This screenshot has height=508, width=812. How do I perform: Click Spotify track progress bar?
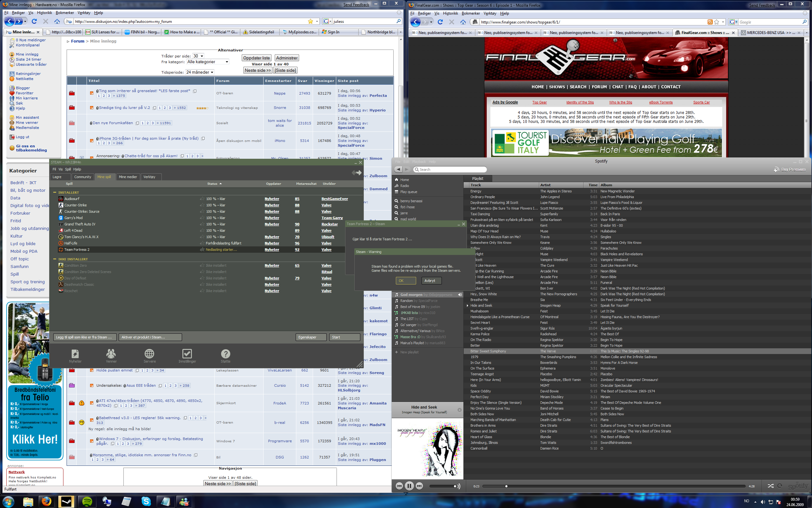click(x=614, y=486)
